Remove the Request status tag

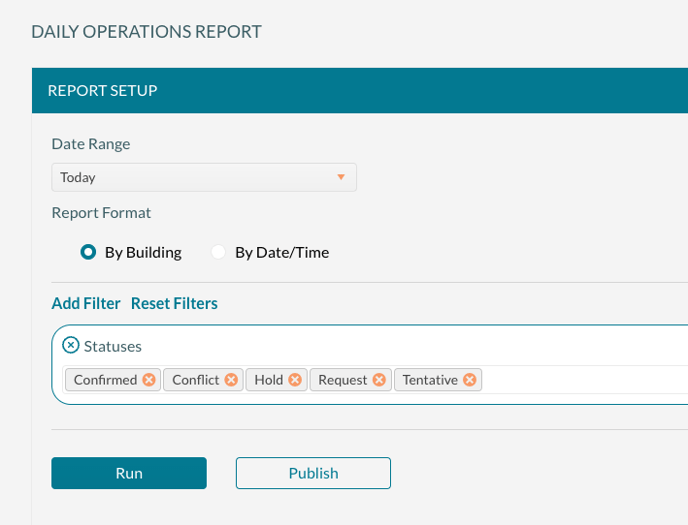pos(379,380)
